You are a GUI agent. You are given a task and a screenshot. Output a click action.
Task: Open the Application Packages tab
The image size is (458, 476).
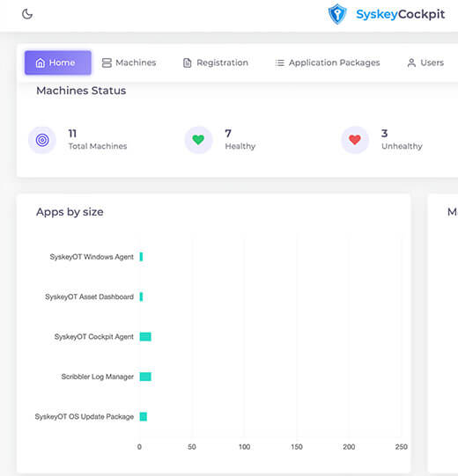(328, 62)
